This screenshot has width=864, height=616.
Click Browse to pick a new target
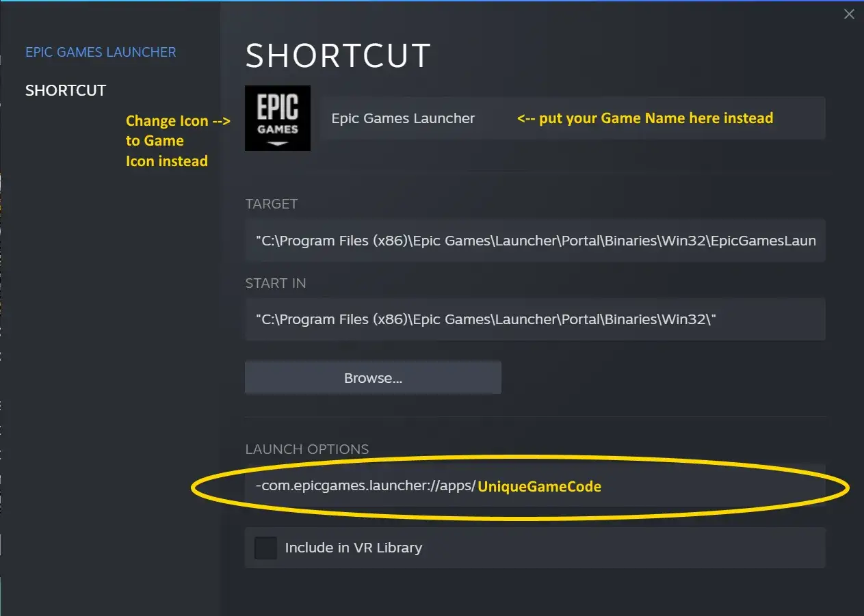click(x=372, y=377)
